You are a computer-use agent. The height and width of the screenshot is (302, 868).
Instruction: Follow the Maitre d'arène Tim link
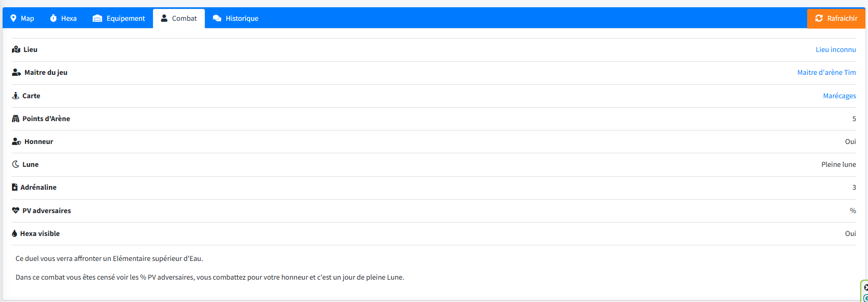pyautogui.click(x=826, y=73)
